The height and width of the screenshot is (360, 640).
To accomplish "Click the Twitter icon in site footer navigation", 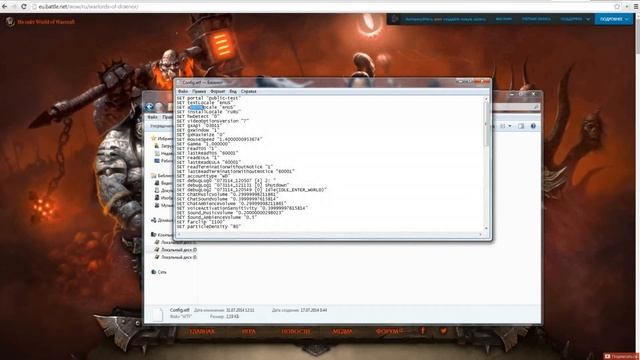I will pyautogui.click(x=443, y=331).
